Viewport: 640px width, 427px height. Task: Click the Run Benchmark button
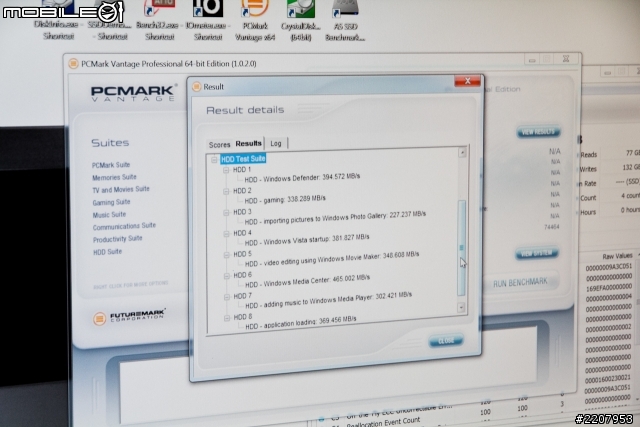(x=520, y=283)
